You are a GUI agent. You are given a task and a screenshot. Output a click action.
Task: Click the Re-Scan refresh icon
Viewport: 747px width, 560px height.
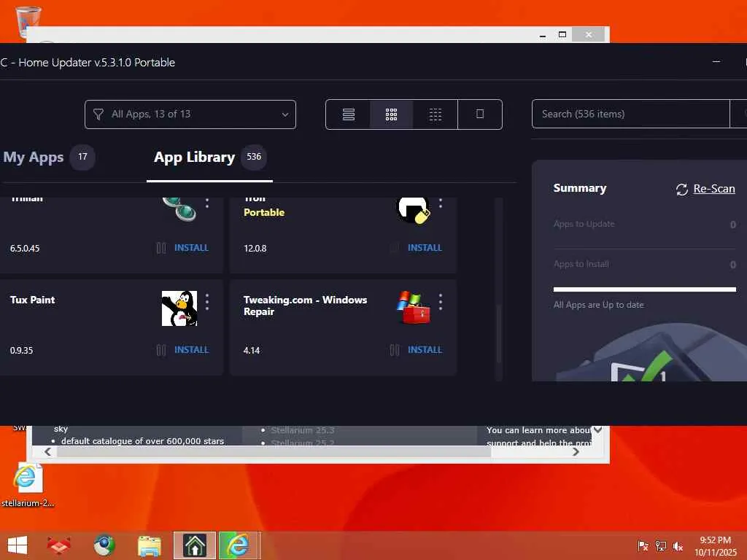click(682, 189)
